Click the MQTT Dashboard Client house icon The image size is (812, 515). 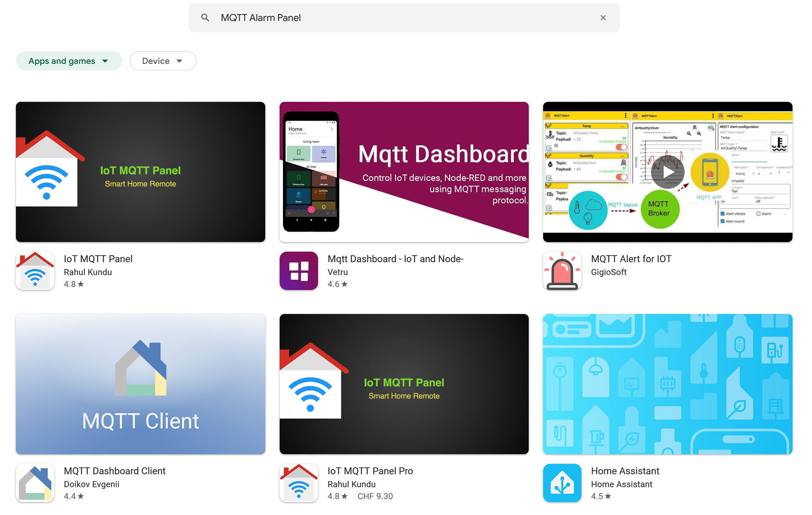pos(35,483)
